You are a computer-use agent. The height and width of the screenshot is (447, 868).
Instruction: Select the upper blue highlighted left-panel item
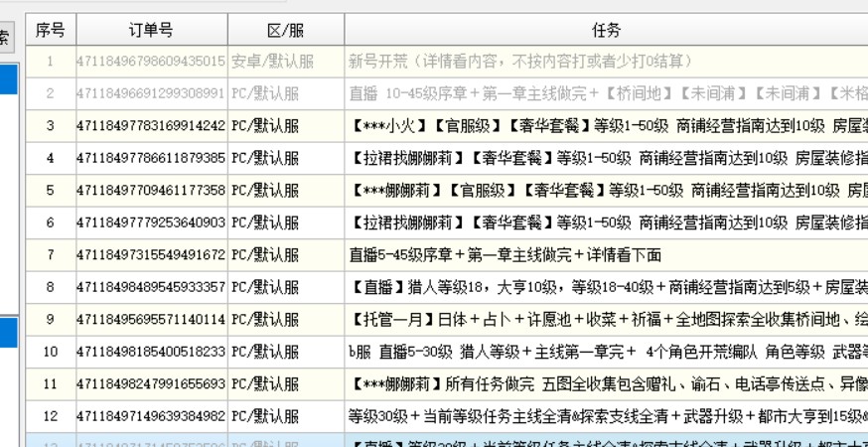(8, 79)
